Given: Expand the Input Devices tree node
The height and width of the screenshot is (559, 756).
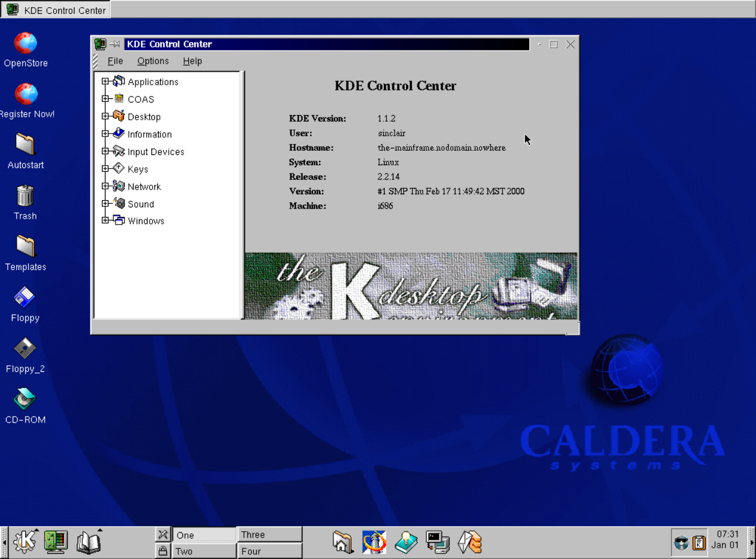Looking at the screenshot, I should [x=106, y=151].
